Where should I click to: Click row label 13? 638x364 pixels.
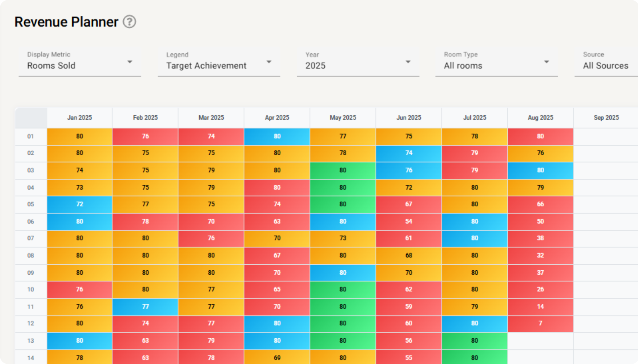[31, 341]
